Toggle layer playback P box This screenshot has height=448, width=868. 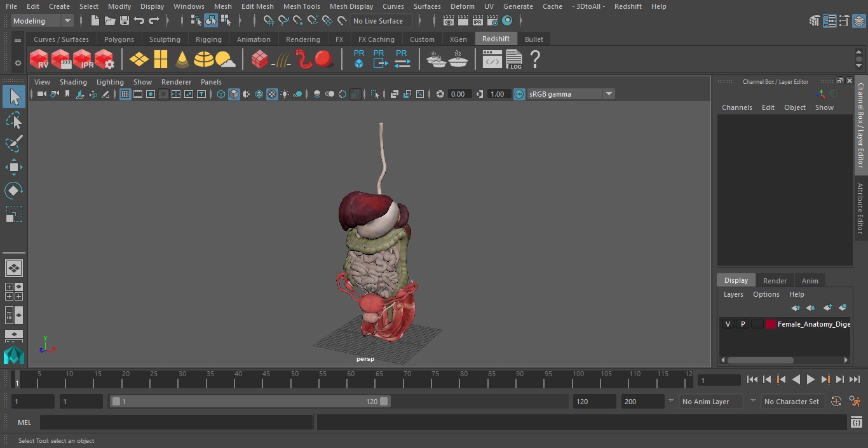click(742, 324)
